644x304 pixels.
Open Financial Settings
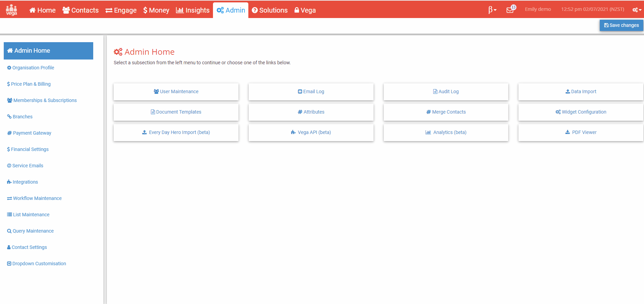(28, 149)
